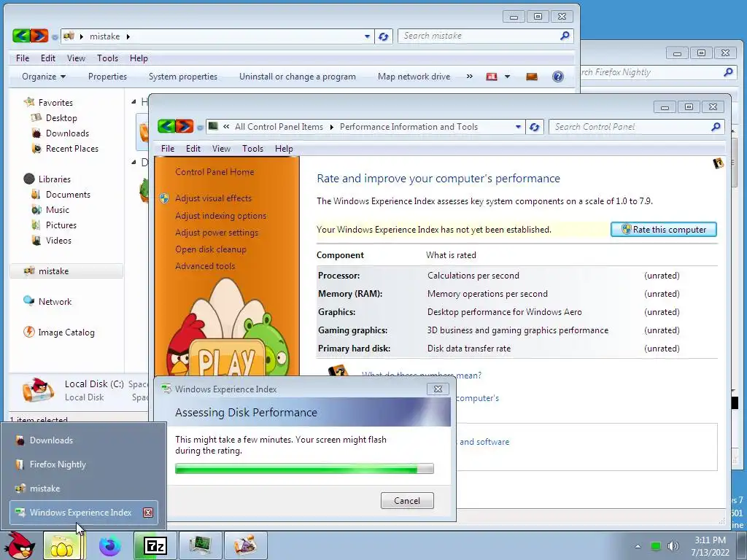Toggle the preview pane icon in the mistake window
This screenshot has width=747, height=560.
(x=532, y=77)
